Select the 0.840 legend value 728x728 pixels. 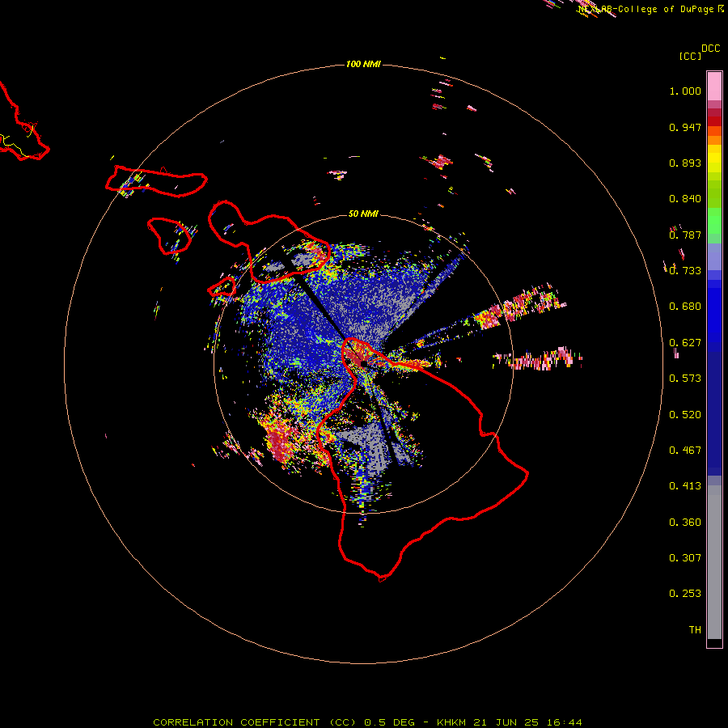(x=685, y=199)
